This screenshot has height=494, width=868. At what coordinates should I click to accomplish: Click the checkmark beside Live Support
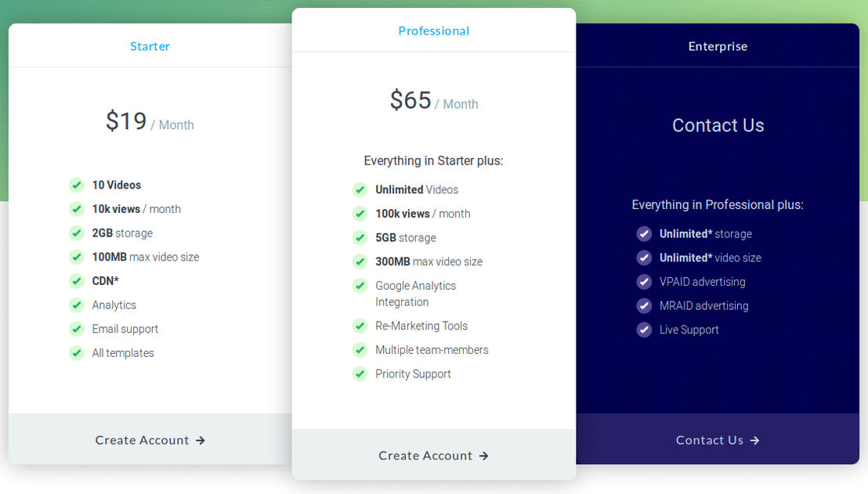644,330
